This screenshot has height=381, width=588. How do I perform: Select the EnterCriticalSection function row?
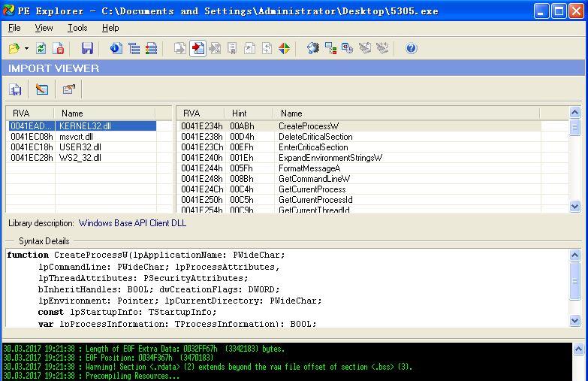pyautogui.click(x=360, y=147)
